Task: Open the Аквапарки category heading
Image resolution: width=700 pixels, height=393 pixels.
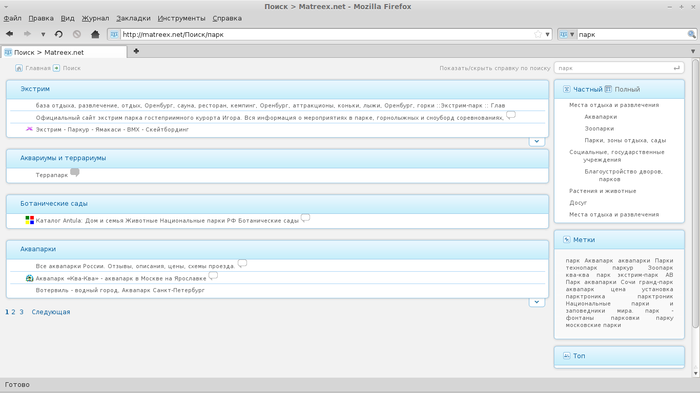Action: 38,249
